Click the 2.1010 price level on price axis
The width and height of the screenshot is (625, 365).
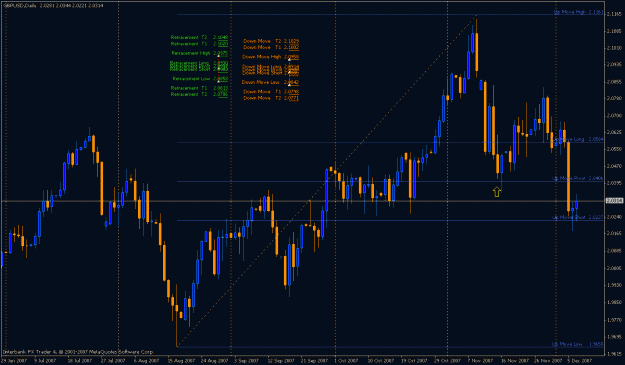tap(613, 48)
